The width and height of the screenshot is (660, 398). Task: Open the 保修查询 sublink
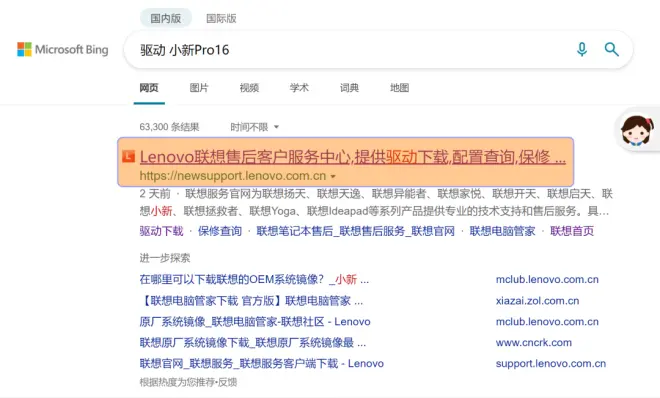point(220,231)
